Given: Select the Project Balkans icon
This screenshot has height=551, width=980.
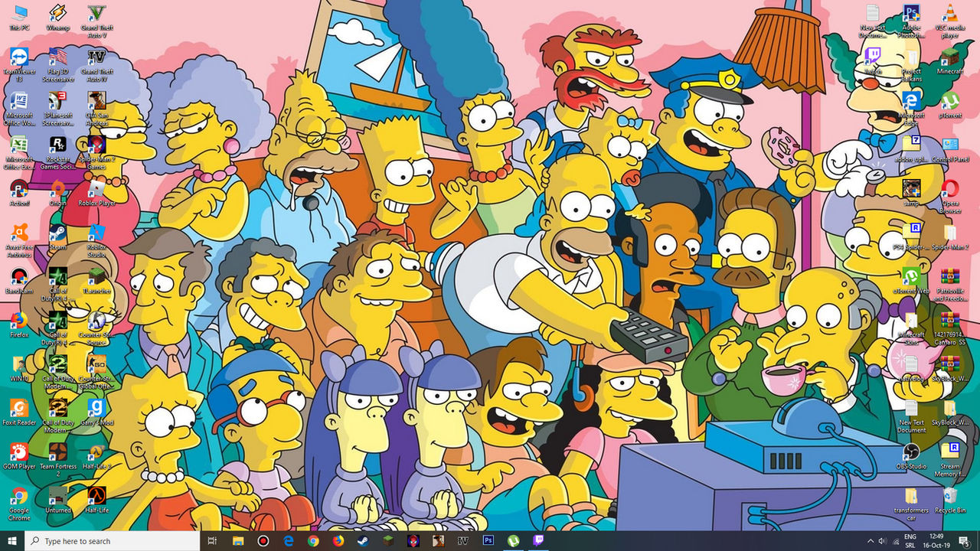Looking at the screenshot, I should pos(911,65).
